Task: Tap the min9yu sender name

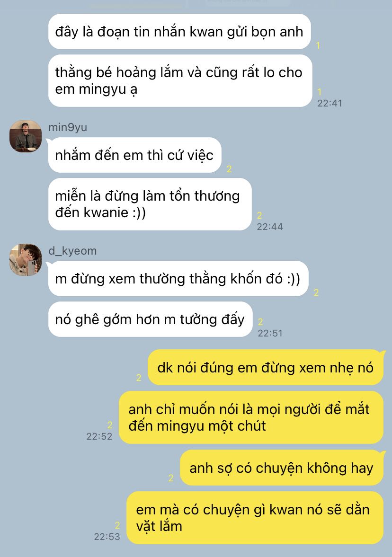Action: point(68,127)
